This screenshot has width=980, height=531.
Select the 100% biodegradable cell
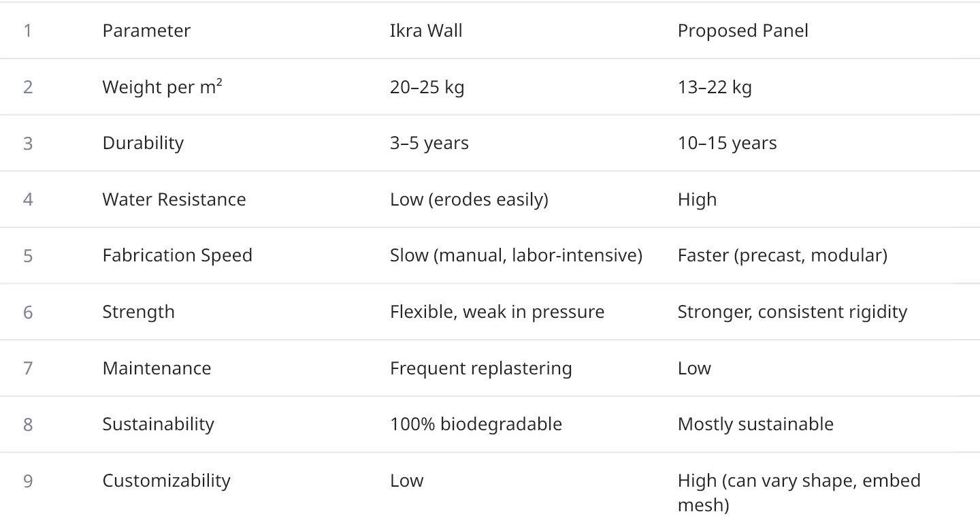pyautogui.click(x=476, y=424)
